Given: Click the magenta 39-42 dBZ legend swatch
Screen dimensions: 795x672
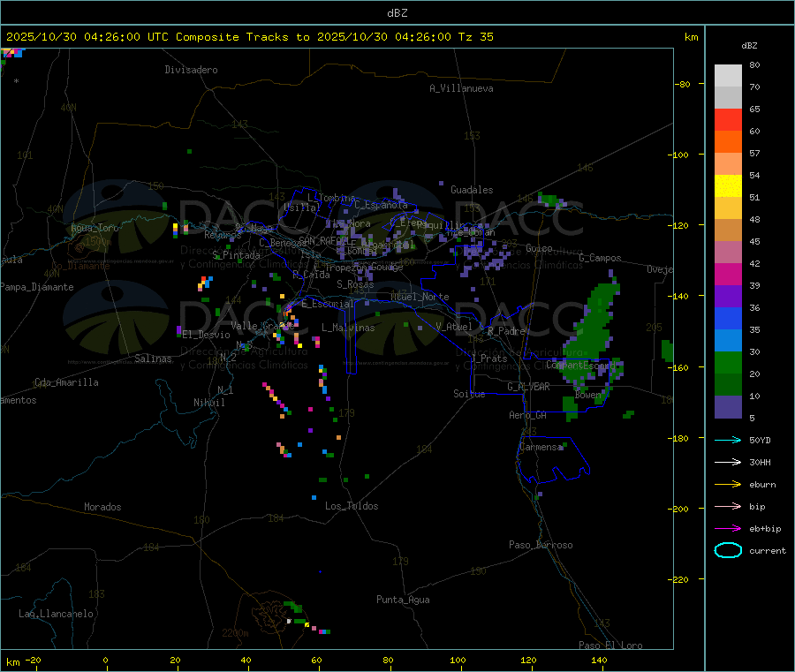Looking at the screenshot, I should [728, 274].
